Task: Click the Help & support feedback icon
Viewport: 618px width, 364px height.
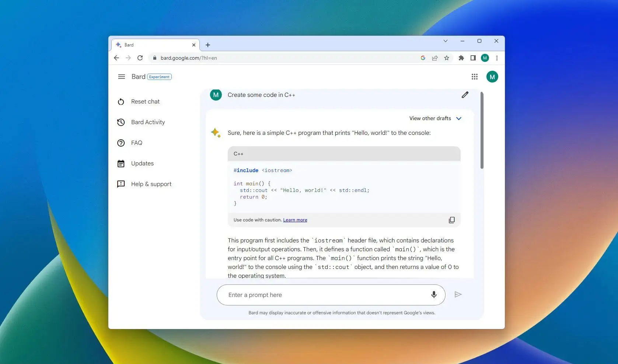Action: point(121,184)
